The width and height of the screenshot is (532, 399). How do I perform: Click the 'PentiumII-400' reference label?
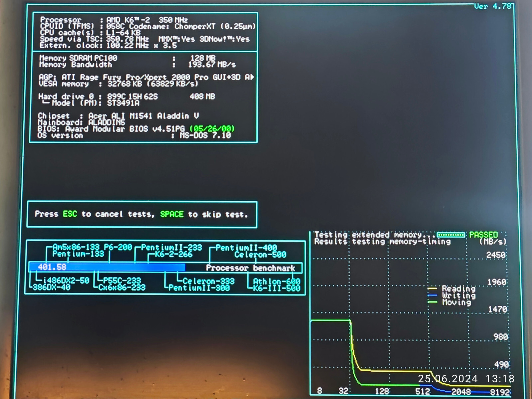[x=246, y=248]
